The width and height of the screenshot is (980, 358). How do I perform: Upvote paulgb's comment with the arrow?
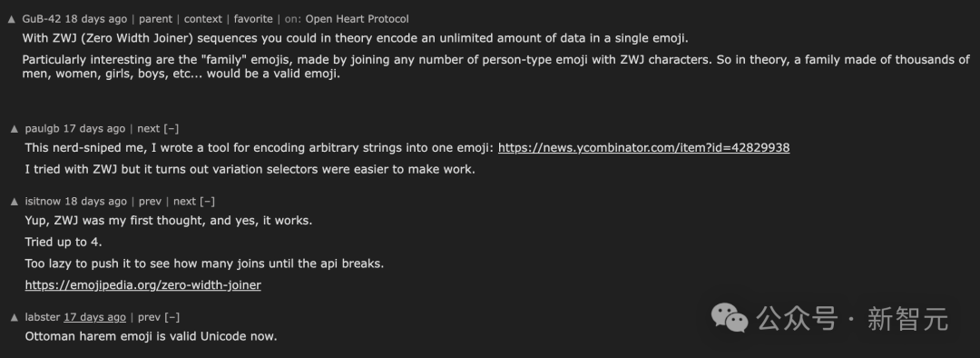pyautogui.click(x=15, y=129)
